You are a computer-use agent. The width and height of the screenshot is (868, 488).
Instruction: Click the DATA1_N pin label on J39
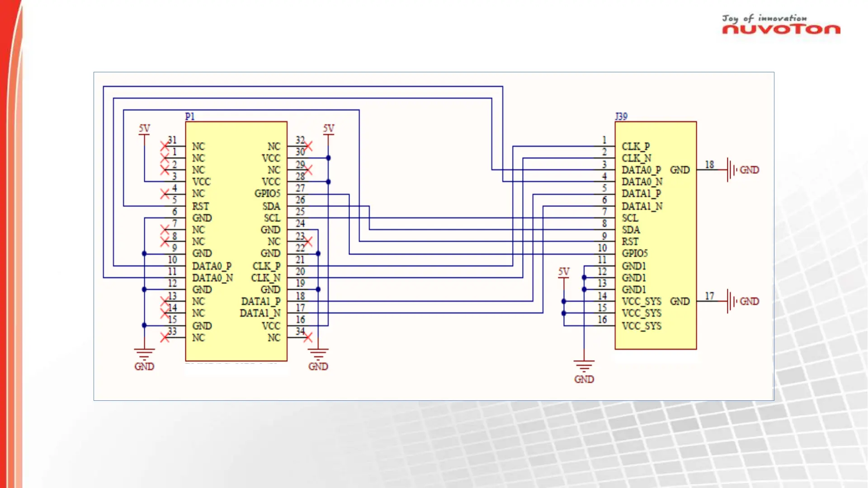[642, 206]
